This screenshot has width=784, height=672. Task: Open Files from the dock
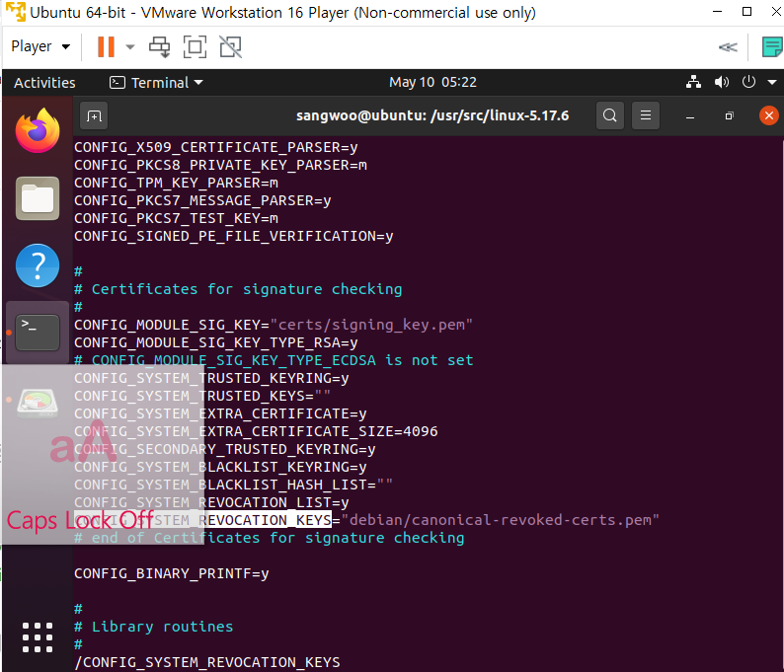tap(38, 198)
